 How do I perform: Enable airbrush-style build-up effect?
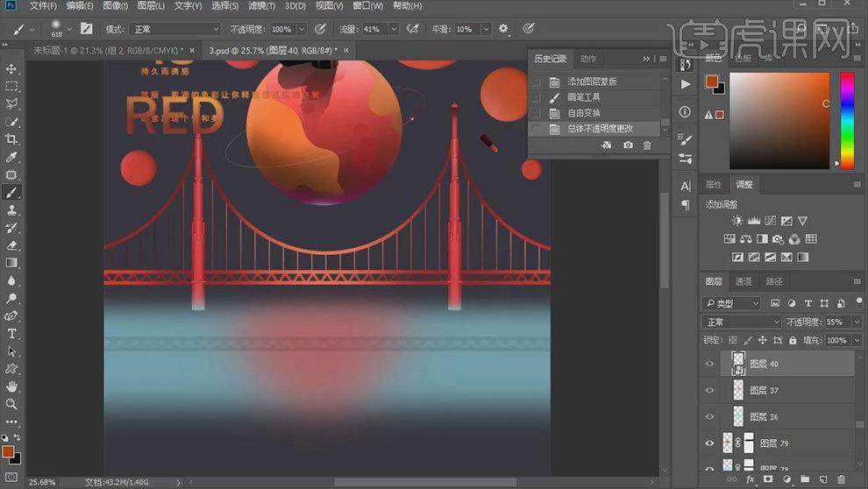click(412, 29)
